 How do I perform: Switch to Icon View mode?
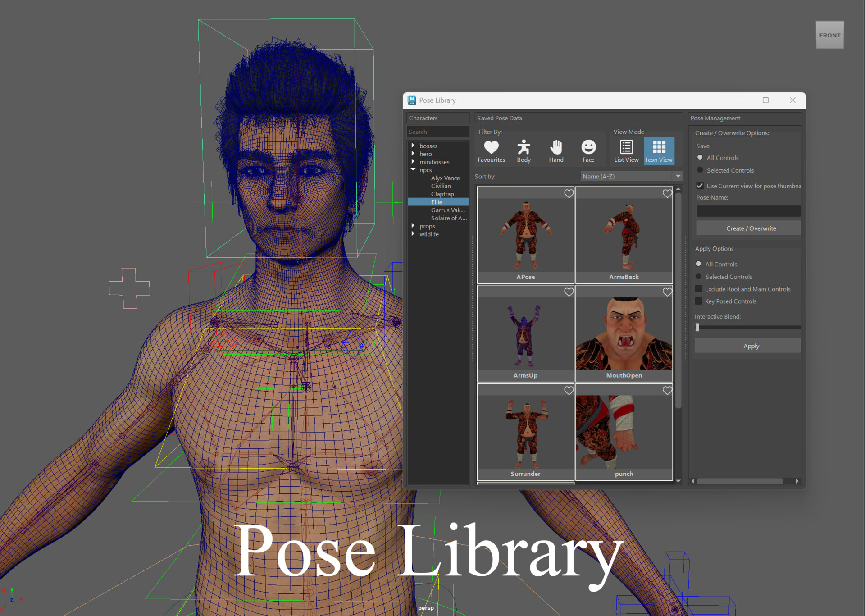pos(659,151)
